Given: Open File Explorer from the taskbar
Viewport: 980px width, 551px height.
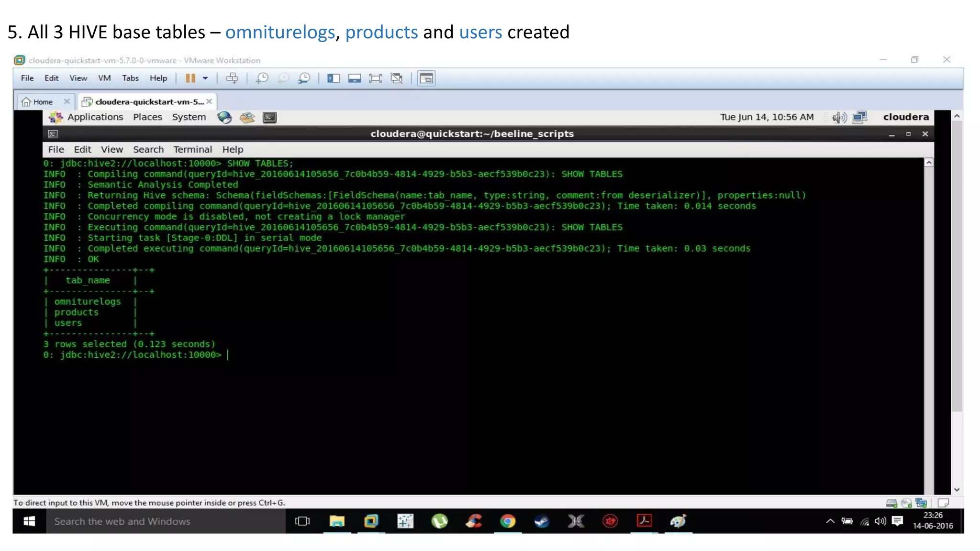Looking at the screenshot, I should pyautogui.click(x=337, y=521).
